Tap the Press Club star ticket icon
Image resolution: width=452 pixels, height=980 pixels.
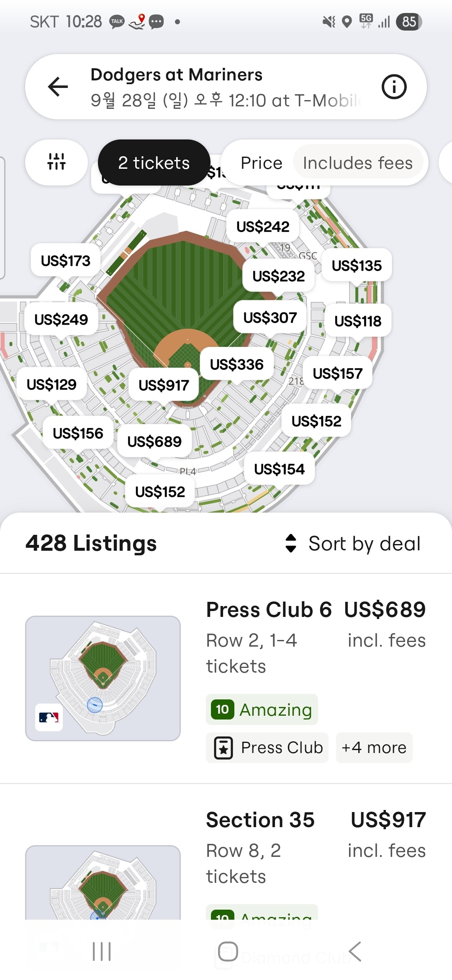[223, 748]
